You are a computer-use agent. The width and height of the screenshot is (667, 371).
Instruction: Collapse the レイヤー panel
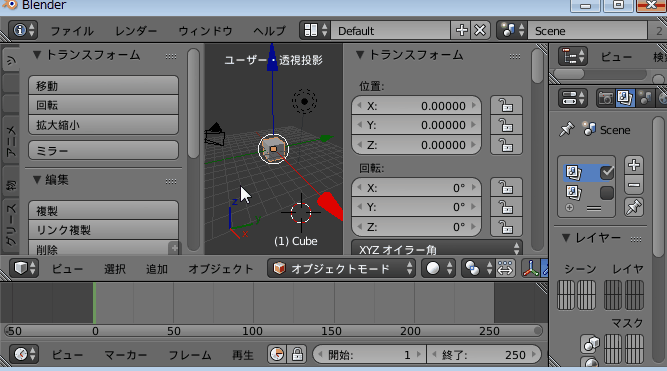point(566,238)
